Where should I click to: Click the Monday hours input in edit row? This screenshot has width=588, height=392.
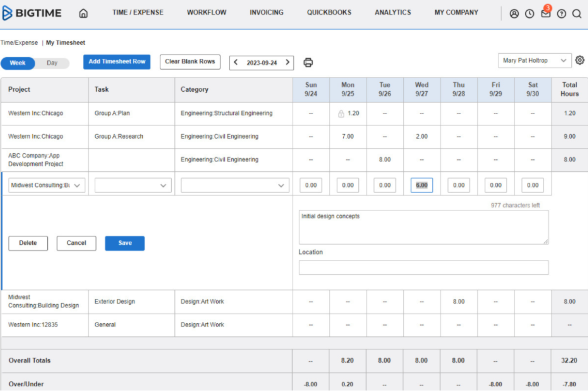[x=348, y=185]
